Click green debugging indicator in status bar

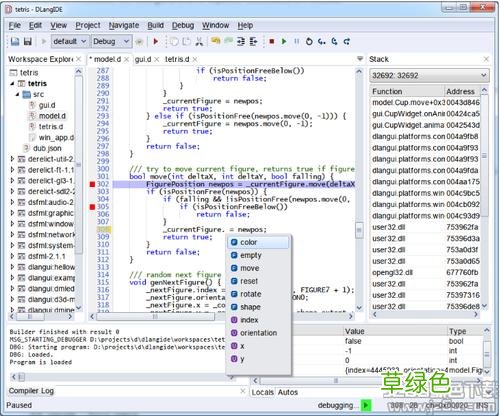(366, 405)
